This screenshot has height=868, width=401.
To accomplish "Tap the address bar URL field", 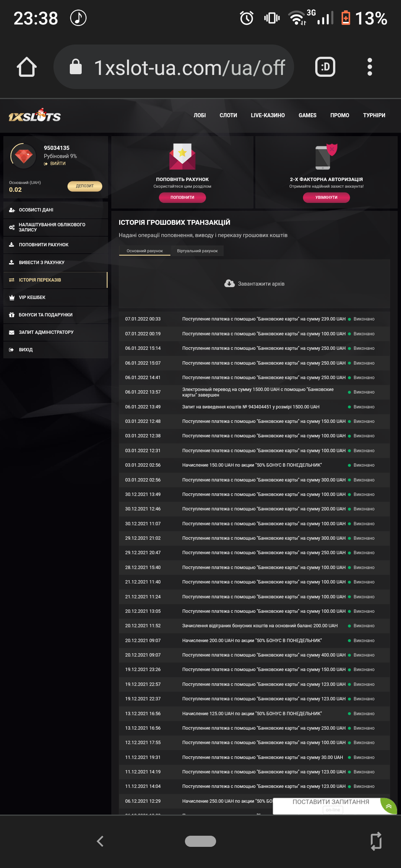I will (x=174, y=67).
